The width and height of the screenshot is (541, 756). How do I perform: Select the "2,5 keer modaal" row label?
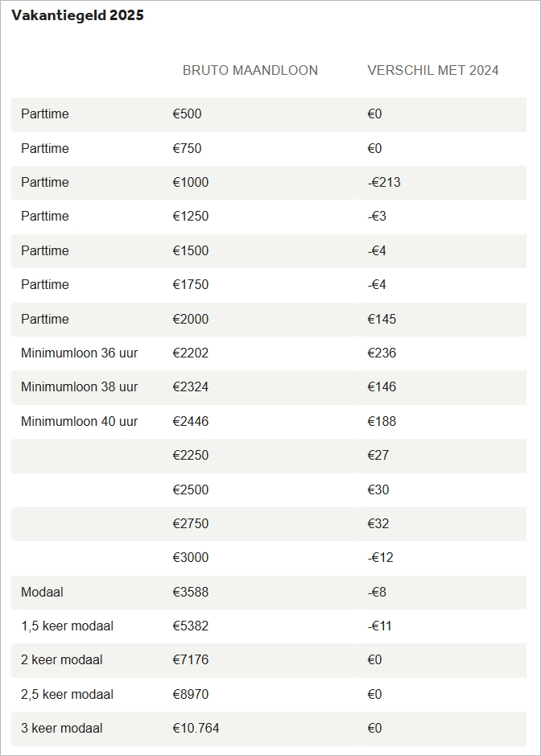tap(67, 694)
